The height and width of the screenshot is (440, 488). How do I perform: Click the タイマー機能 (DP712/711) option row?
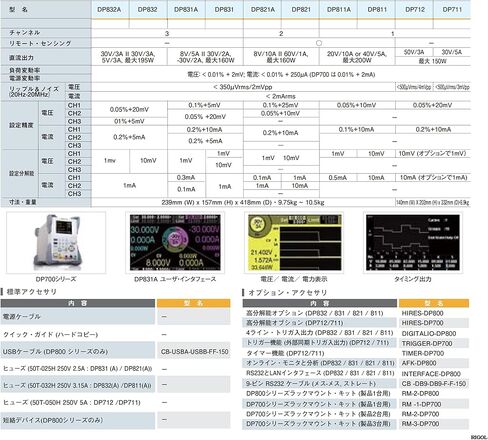coord(356,353)
